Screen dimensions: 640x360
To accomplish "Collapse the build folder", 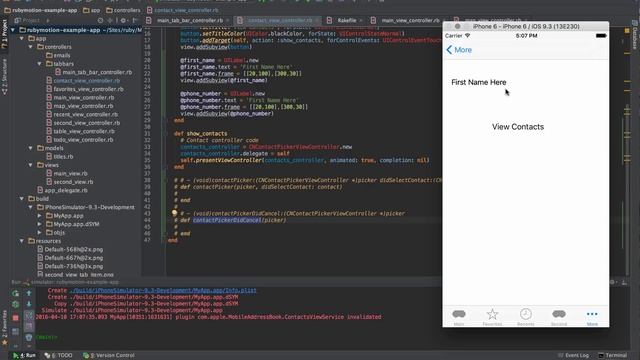I will pos(22,199).
